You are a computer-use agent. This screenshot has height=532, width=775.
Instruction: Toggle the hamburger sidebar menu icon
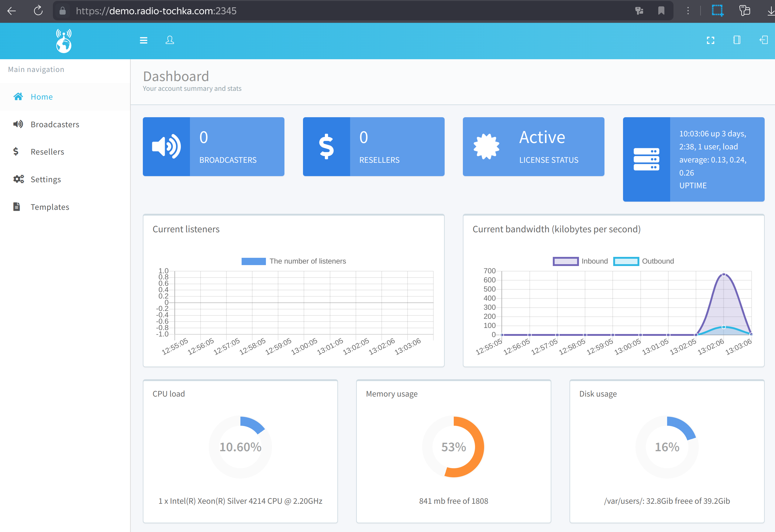point(143,40)
